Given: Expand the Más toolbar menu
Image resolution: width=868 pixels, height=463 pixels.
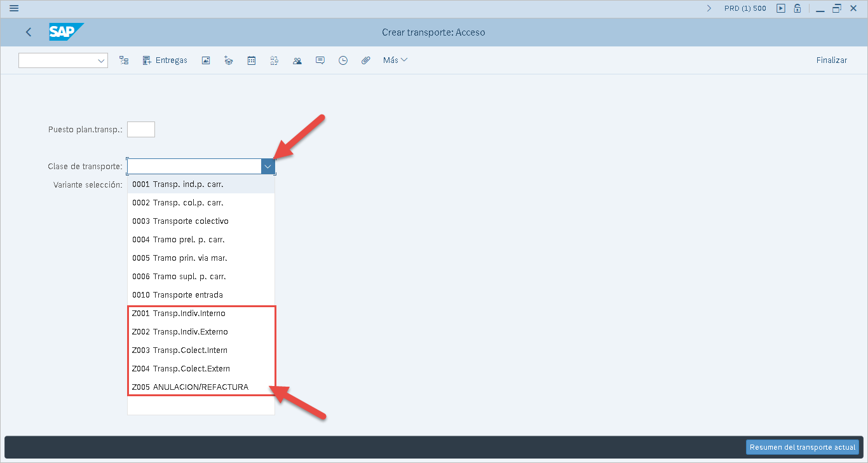Looking at the screenshot, I should (395, 60).
